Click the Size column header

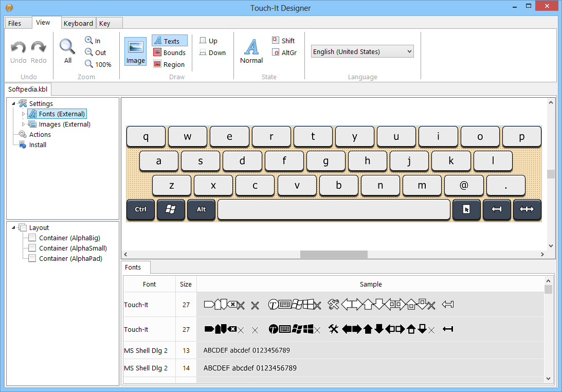[x=186, y=284]
